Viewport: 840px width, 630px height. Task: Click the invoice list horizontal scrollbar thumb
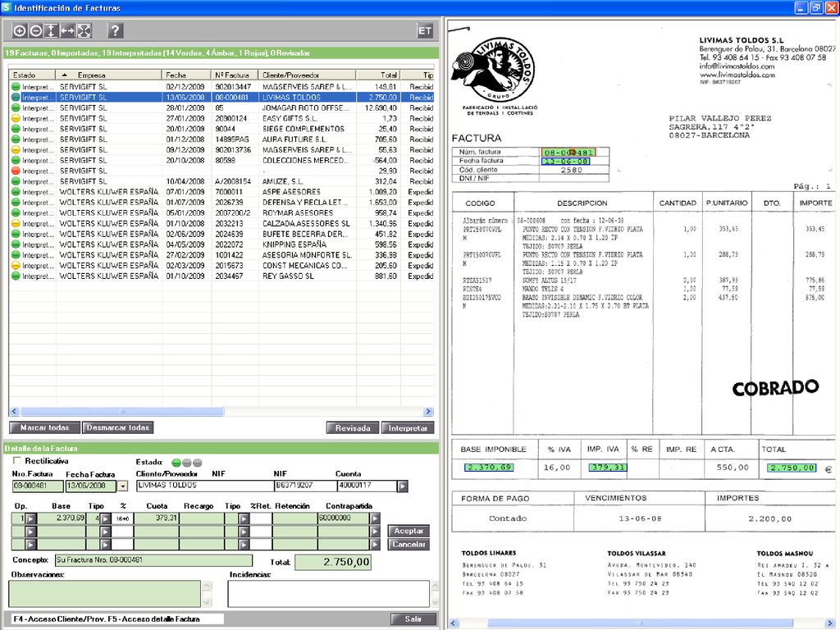click(122, 412)
